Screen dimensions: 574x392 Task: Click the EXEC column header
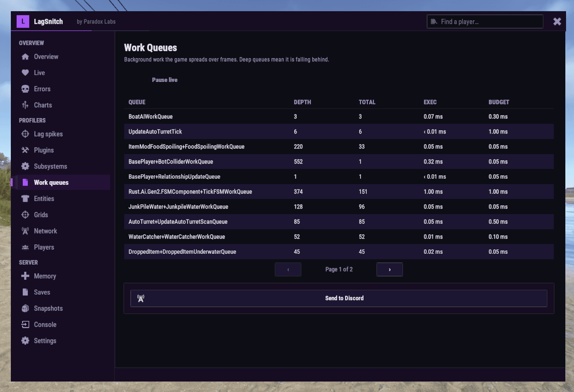coord(430,102)
